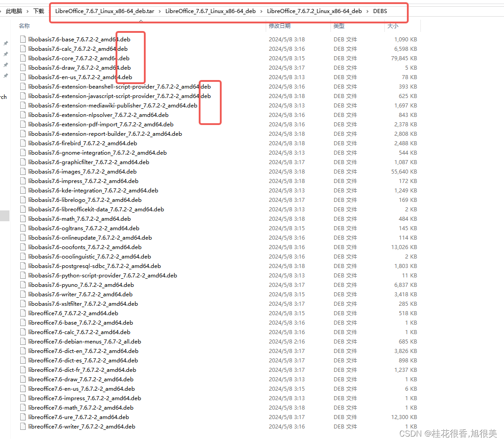
Task: Click the file icon of libobasis7.6-postgresql-sdbc deb
Action: [x=23, y=266]
